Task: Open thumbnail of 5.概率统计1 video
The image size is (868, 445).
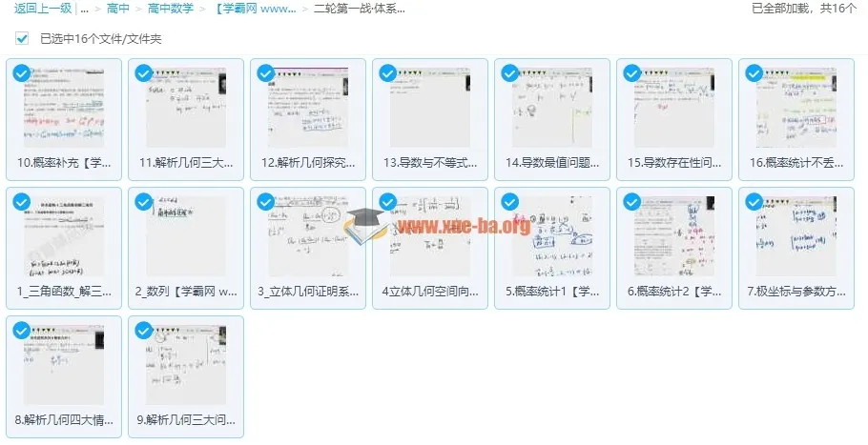Action: click(552, 236)
